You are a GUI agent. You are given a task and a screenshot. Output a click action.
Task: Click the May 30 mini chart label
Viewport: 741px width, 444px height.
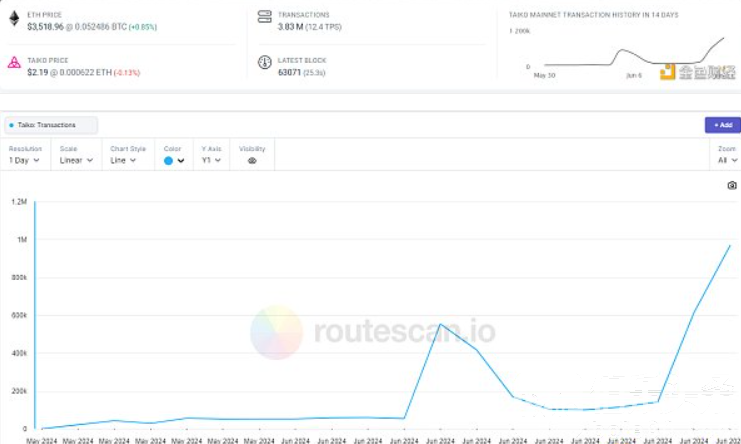pos(544,76)
